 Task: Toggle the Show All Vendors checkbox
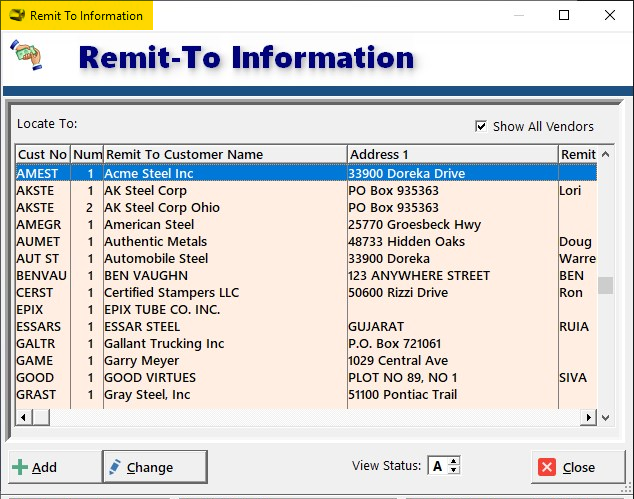pyautogui.click(x=481, y=126)
